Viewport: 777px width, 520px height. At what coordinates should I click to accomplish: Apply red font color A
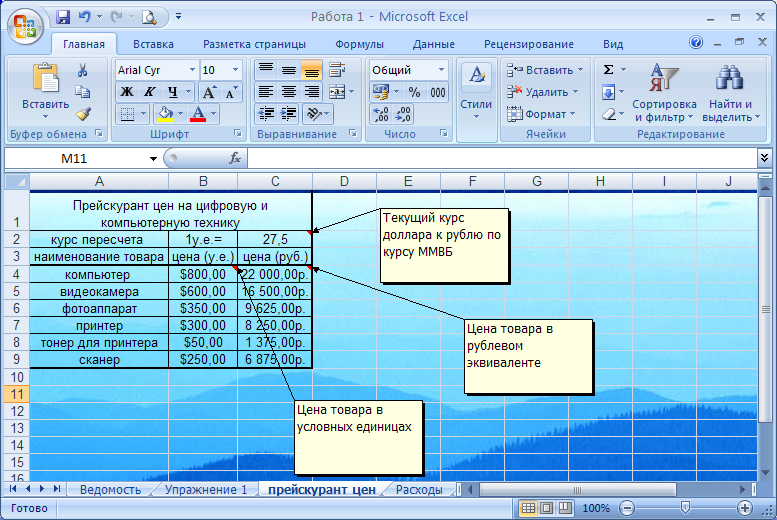click(198, 114)
